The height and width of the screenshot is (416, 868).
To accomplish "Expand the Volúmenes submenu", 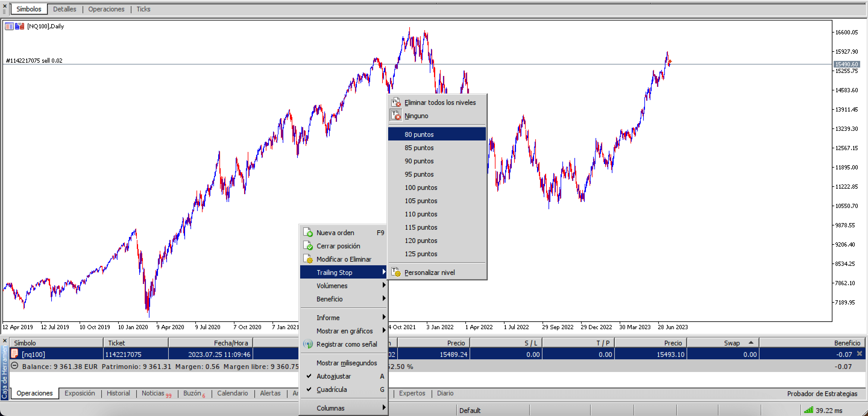I will point(344,285).
